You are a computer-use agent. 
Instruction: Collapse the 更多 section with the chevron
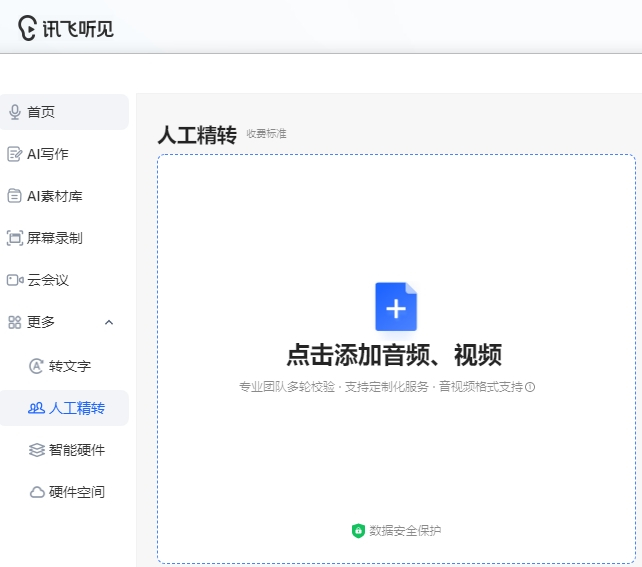(109, 322)
